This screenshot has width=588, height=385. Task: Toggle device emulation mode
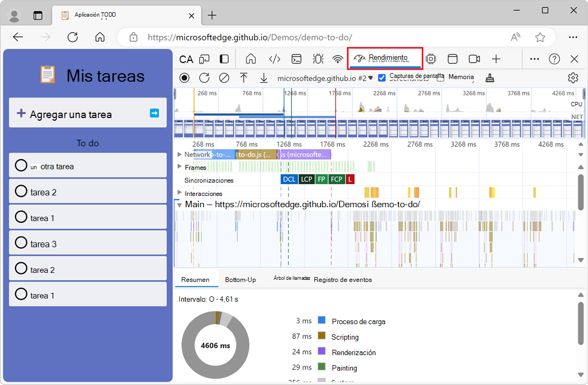[x=204, y=59]
